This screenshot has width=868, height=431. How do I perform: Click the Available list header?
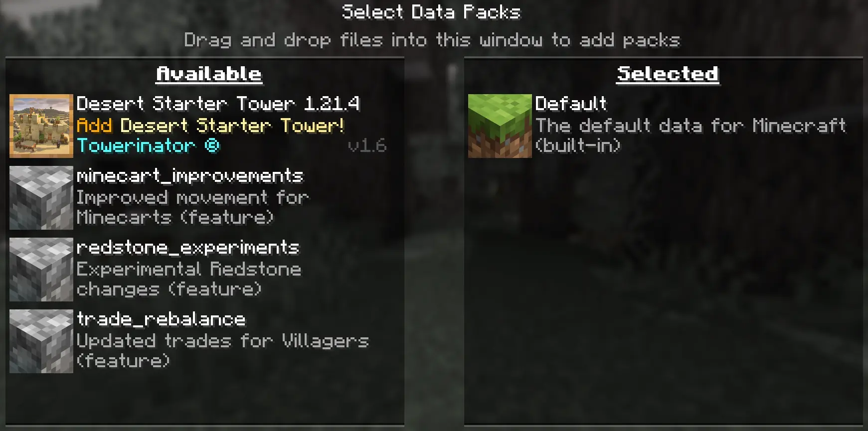click(x=209, y=74)
